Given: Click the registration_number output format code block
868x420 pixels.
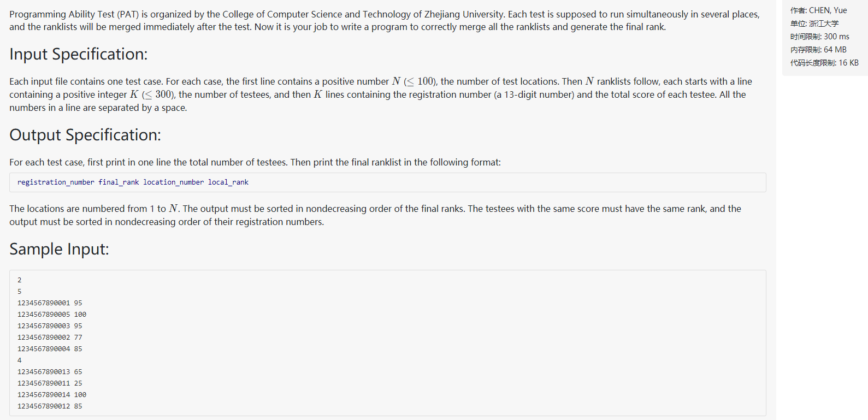Looking at the screenshot, I should tap(133, 182).
